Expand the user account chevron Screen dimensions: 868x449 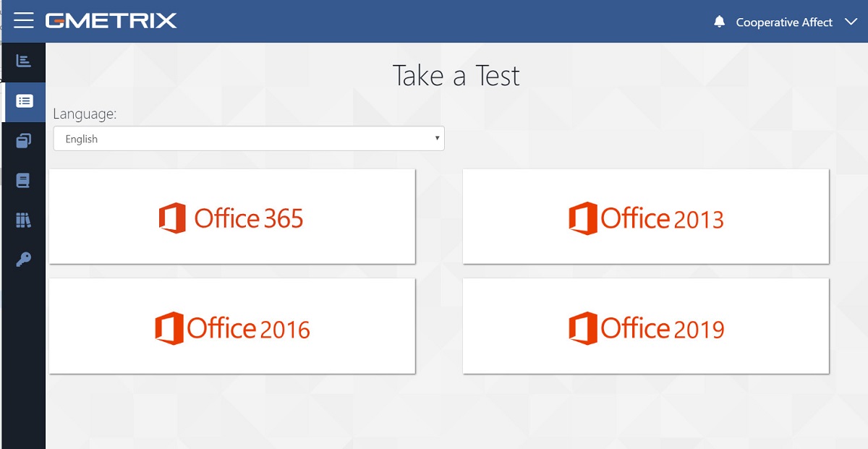(850, 22)
